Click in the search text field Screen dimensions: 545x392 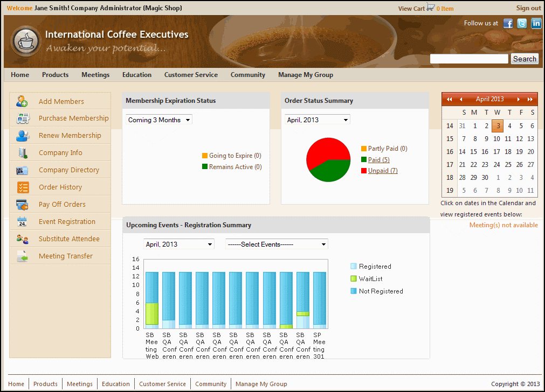pyautogui.click(x=469, y=59)
